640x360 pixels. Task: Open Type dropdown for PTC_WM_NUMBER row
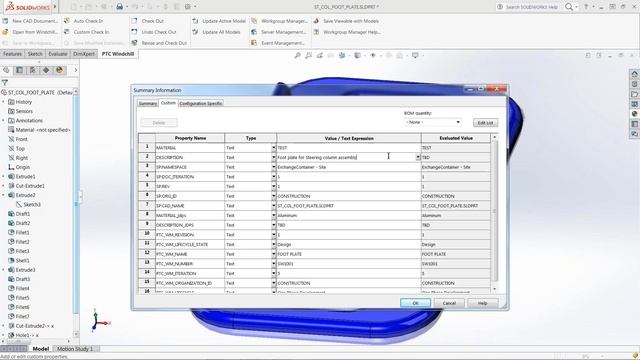click(273, 264)
